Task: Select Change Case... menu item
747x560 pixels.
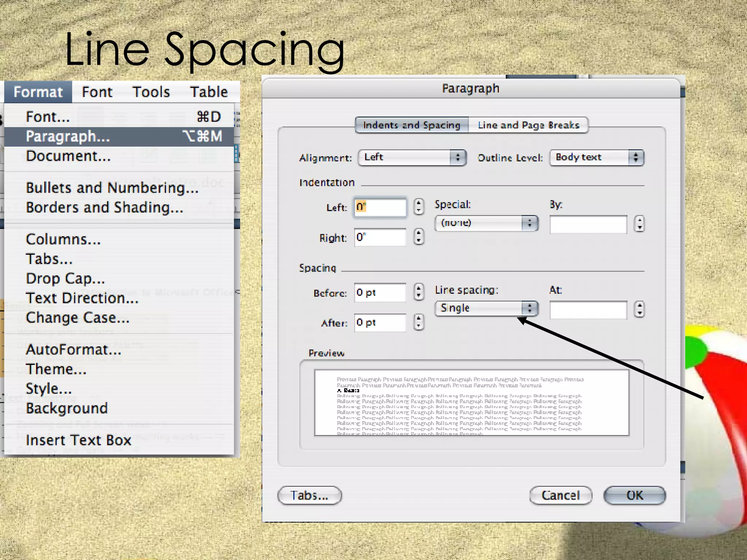Action: (119, 318)
